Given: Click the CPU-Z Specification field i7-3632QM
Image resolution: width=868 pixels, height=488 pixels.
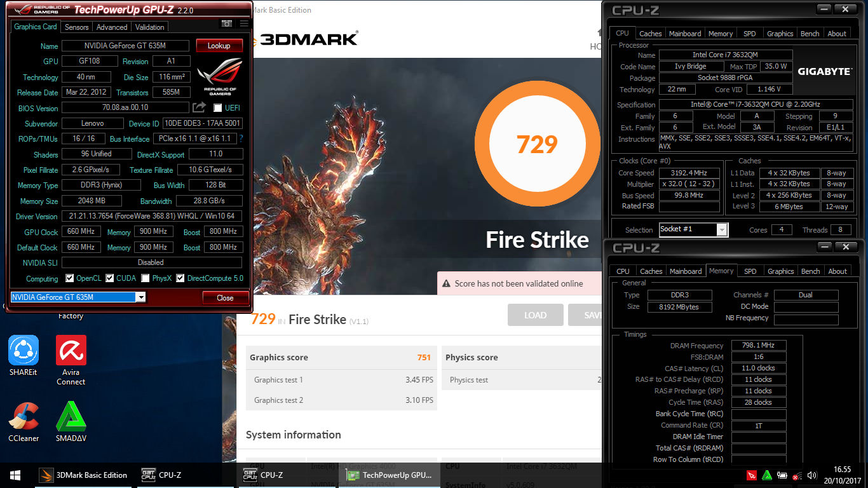Looking at the screenshot, I should 755,104.
